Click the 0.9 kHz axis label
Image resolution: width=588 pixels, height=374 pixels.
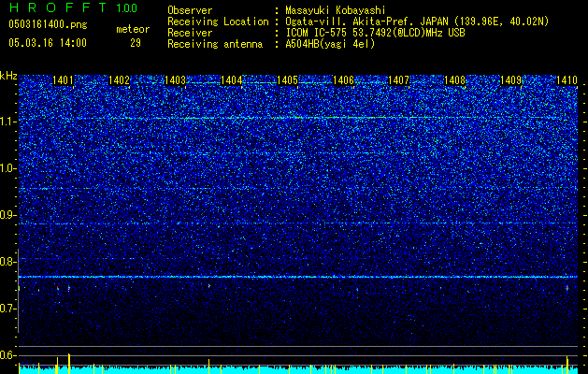[x=8, y=215]
